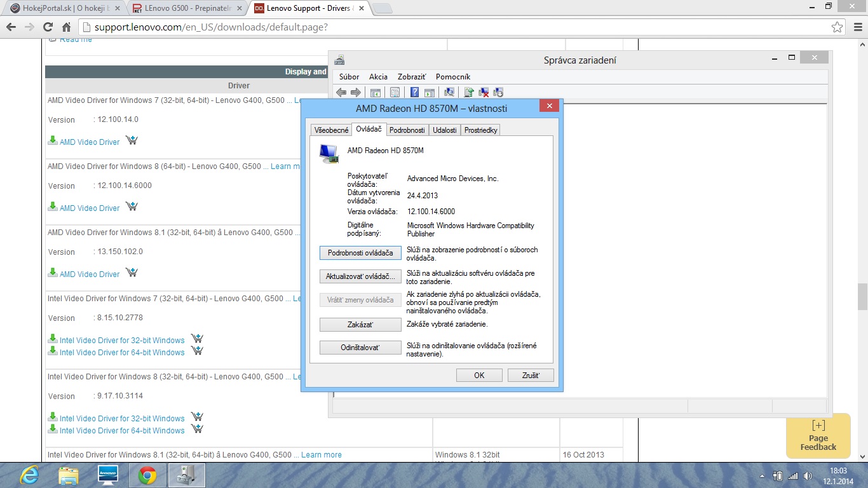The width and height of the screenshot is (868, 488).
Task: Click the Odinštalovať button
Action: 360,348
